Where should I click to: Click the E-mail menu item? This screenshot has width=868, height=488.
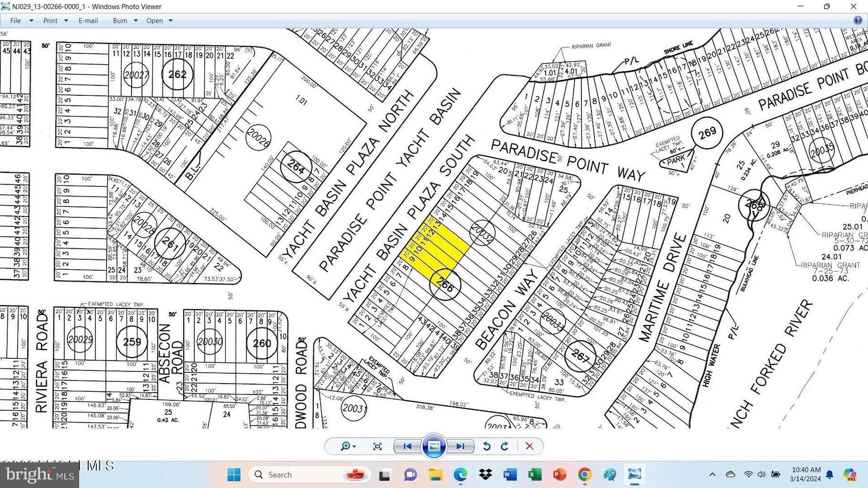88,20
